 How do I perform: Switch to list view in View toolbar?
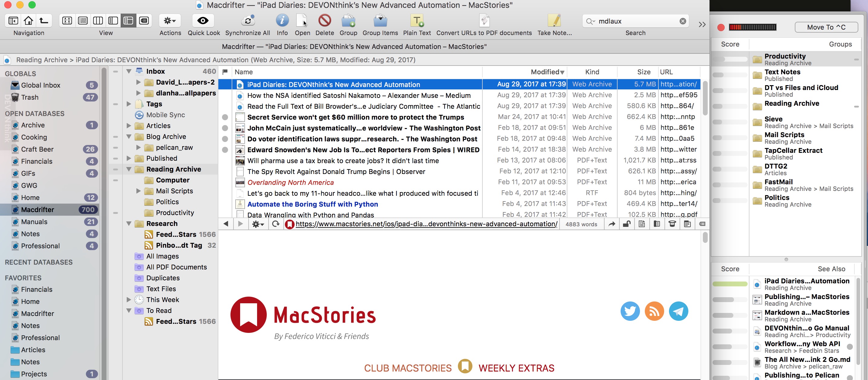pos(83,21)
